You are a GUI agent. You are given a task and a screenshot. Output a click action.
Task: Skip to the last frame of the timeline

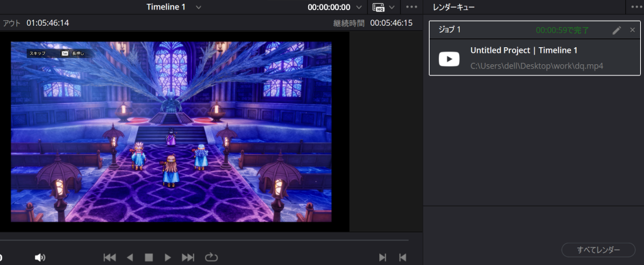click(x=188, y=257)
